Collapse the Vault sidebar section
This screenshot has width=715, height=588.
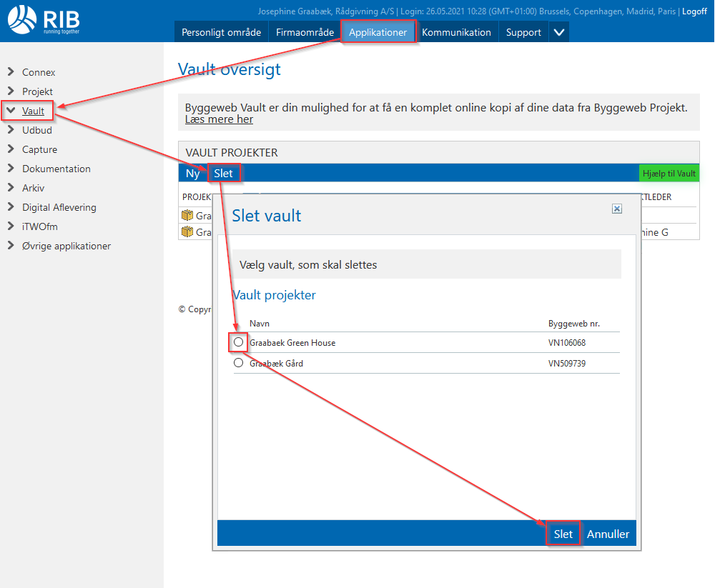(11, 111)
